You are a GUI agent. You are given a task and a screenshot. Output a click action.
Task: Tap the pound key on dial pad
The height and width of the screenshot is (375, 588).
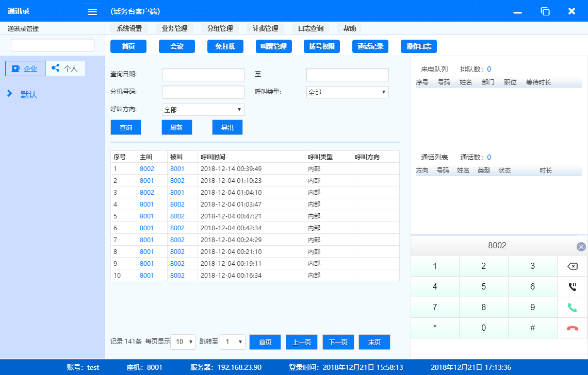point(532,328)
